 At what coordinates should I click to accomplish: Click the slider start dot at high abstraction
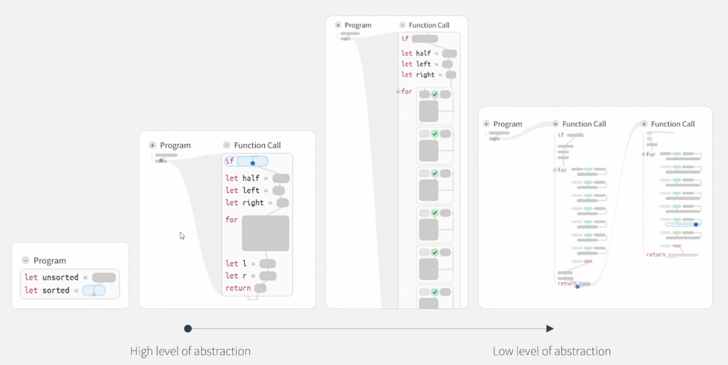pyautogui.click(x=188, y=329)
